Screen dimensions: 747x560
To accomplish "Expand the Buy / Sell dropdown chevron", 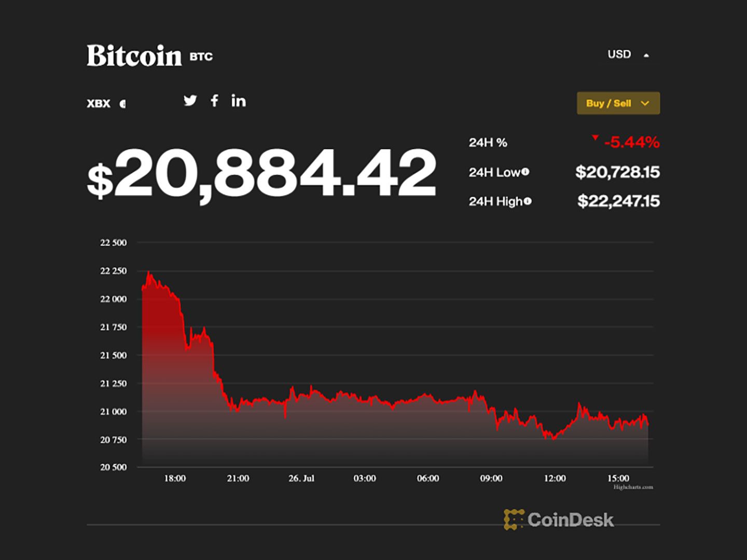I will click(645, 103).
